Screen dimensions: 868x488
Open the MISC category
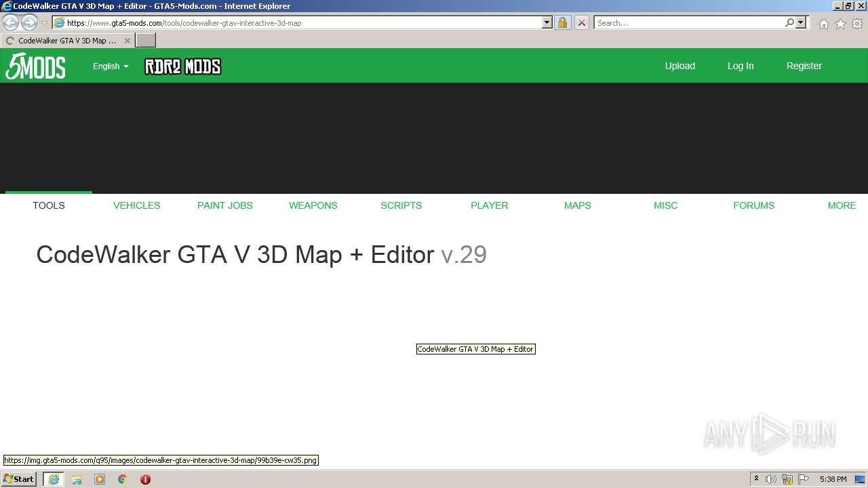[666, 205]
